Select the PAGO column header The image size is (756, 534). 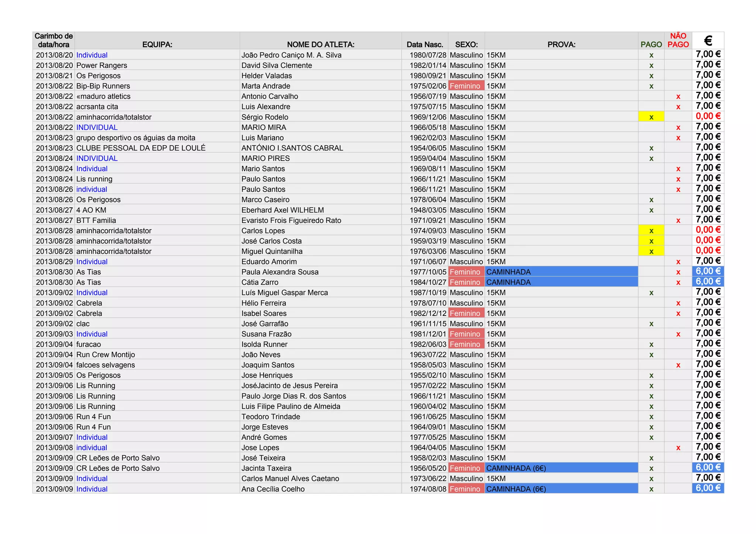click(x=651, y=44)
